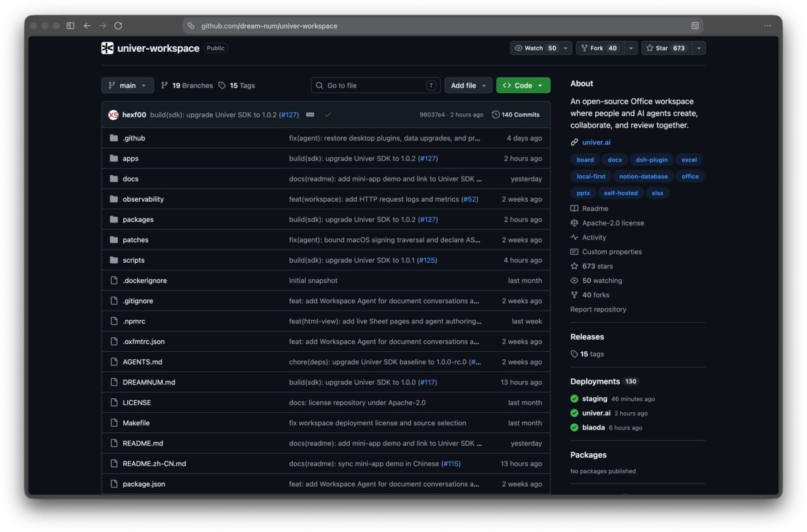Click commit hash 96037e4
Viewport: 807px width, 532px height.
click(x=432, y=115)
